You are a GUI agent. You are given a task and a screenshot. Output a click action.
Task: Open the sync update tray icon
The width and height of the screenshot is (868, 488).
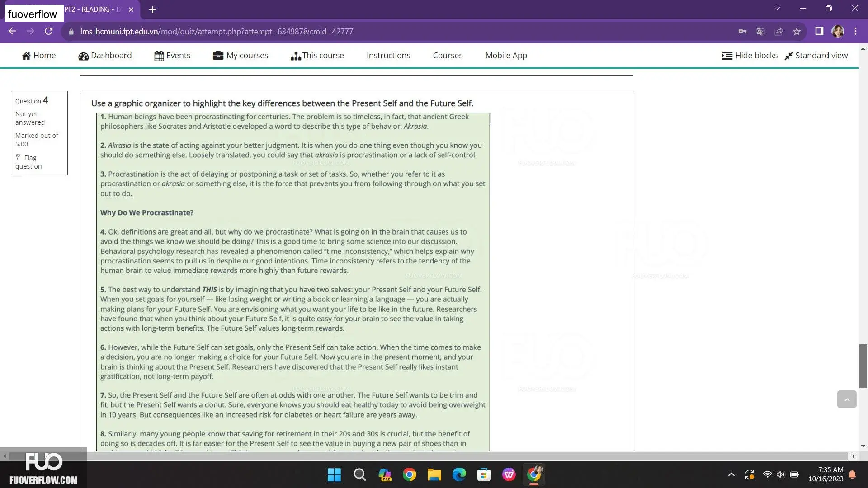[750, 474]
